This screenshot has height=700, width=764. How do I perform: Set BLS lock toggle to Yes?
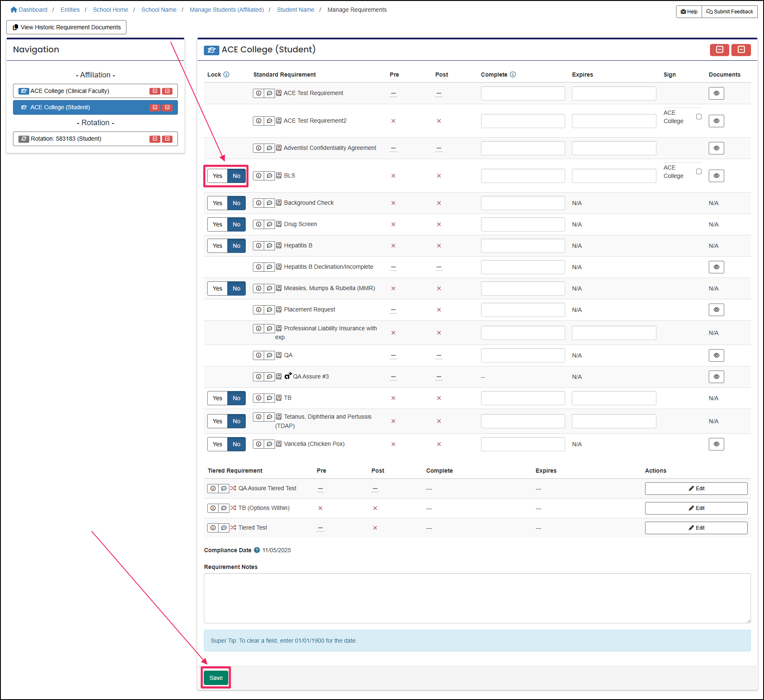(217, 176)
